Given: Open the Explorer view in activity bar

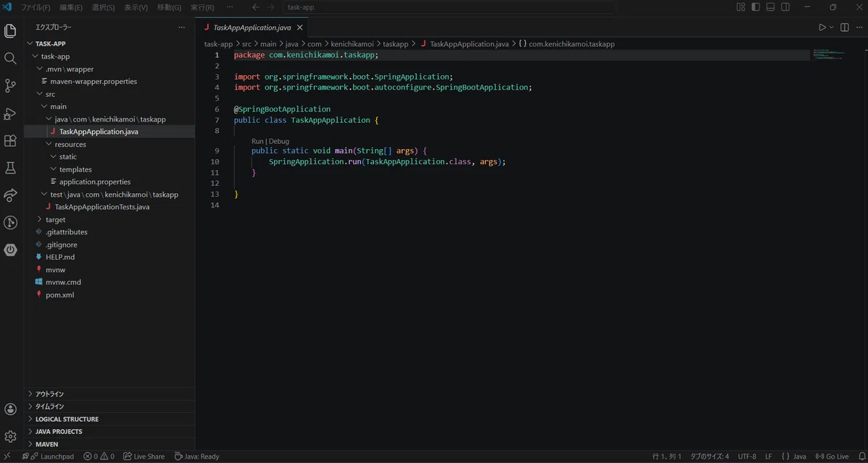Looking at the screenshot, I should (10, 31).
